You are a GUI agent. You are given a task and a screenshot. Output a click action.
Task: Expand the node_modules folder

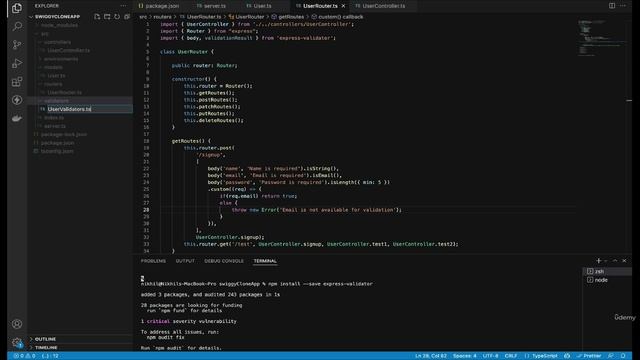click(60, 25)
